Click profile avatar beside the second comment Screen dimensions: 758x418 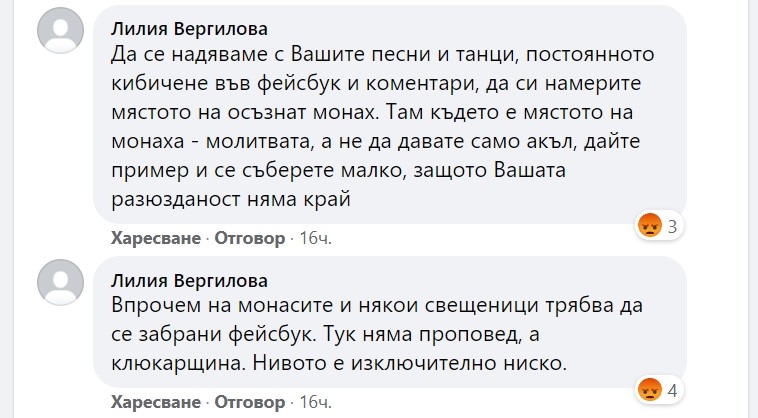point(60,282)
